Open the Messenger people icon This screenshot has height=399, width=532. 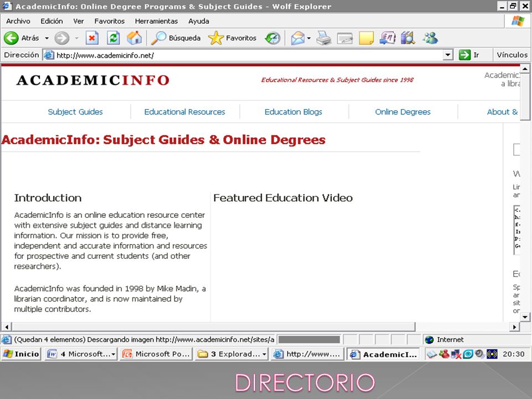(x=430, y=38)
